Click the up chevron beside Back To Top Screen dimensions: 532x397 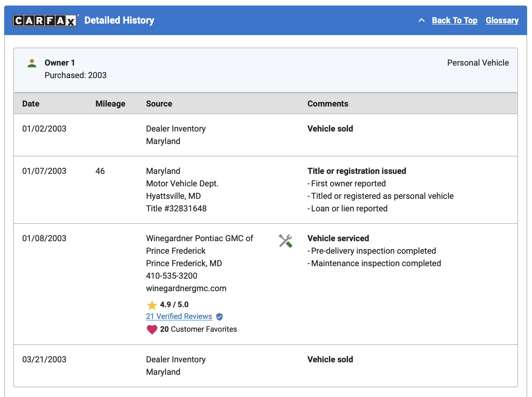(x=422, y=20)
